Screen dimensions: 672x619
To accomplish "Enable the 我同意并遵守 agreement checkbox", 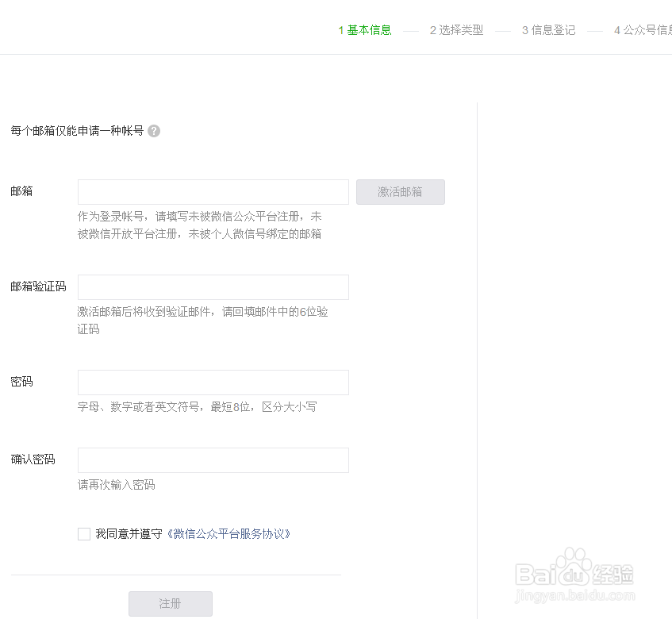I will click(83, 533).
